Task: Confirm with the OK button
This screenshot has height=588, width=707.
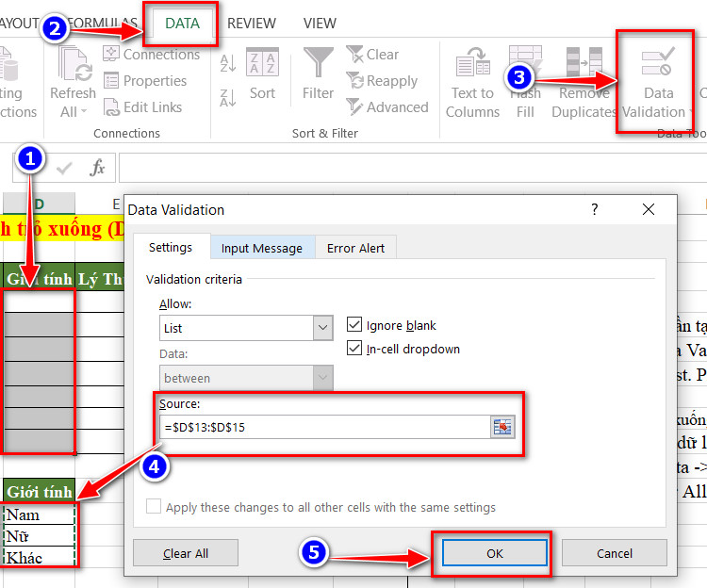Action: [x=495, y=553]
